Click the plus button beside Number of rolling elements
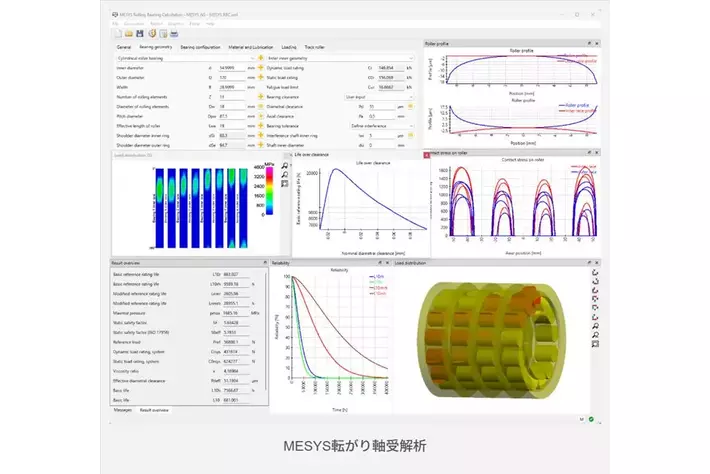The image size is (710, 474). click(261, 96)
